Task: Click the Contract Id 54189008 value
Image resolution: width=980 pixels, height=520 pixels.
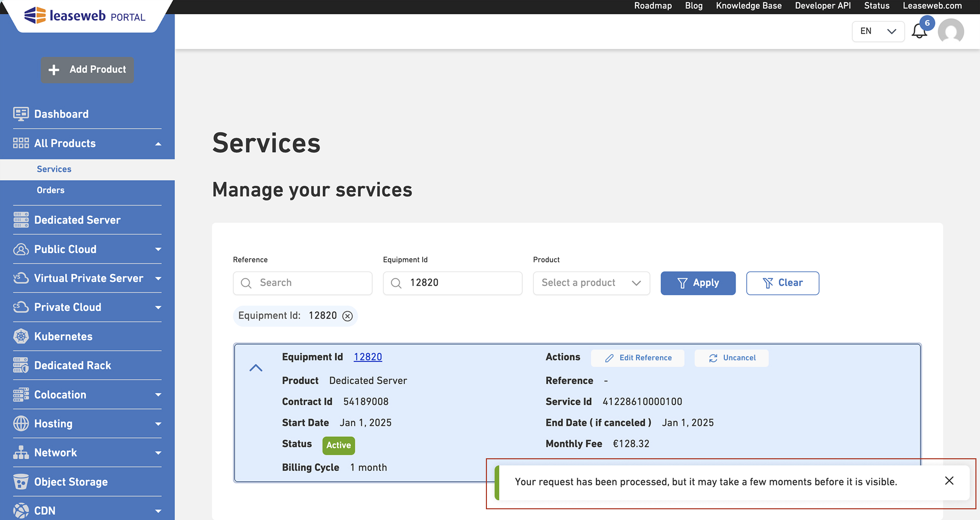Action: pyautogui.click(x=366, y=402)
